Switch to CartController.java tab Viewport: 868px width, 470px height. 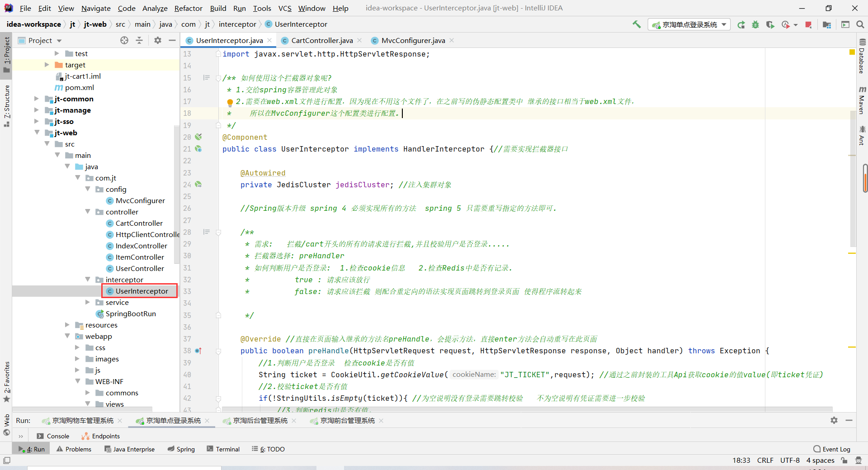click(322, 40)
